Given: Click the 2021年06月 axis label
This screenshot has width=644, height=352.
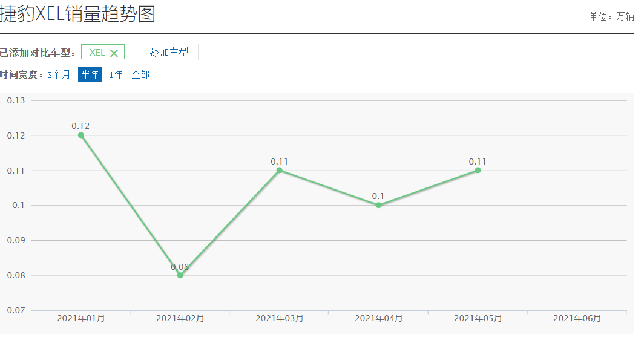Looking at the screenshot, I should (x=577, y=318).
